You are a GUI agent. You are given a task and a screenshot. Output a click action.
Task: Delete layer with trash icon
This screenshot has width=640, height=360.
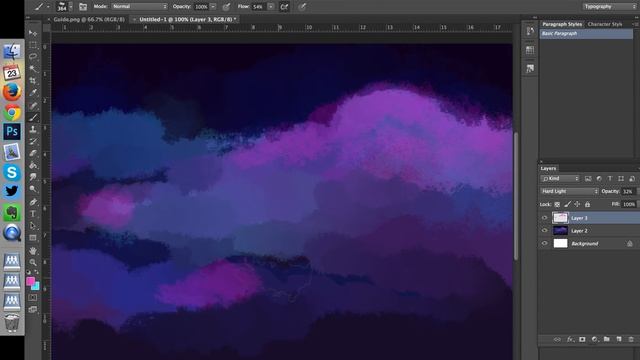click(x=631, y=340)
